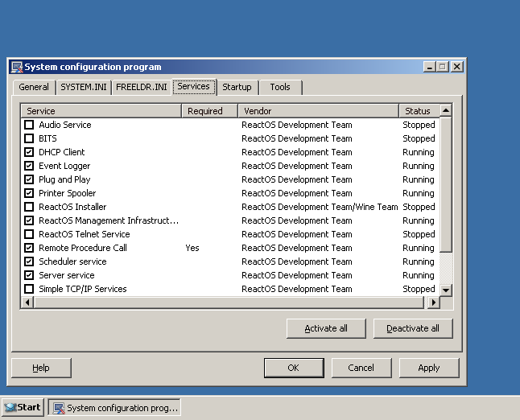
Task: Uncheck the DHCP Client checkbox
Action: tap(29, 152)
